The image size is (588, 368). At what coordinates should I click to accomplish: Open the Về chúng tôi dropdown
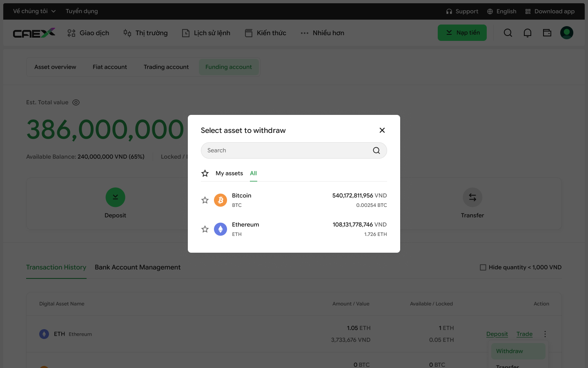tap(34, 11)
